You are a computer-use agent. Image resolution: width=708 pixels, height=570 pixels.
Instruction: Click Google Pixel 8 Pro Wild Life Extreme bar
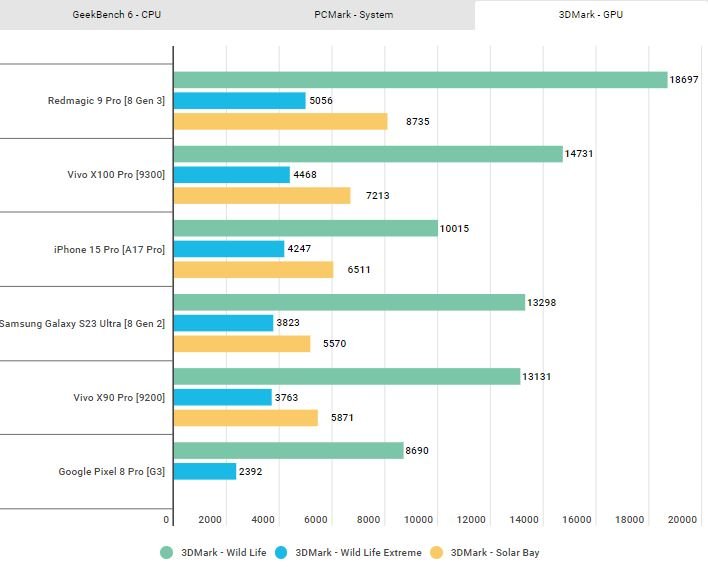(205, 471)
